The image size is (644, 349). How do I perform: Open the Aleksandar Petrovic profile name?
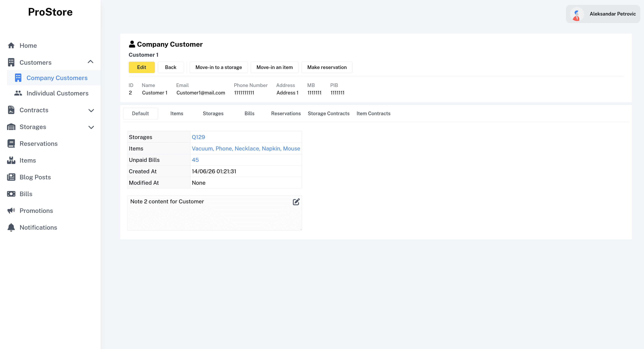[613, 14]
